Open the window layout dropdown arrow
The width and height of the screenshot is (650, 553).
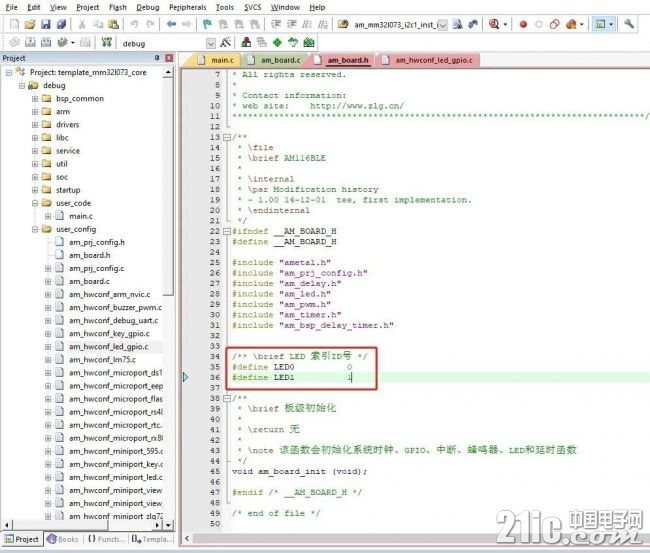611,24
